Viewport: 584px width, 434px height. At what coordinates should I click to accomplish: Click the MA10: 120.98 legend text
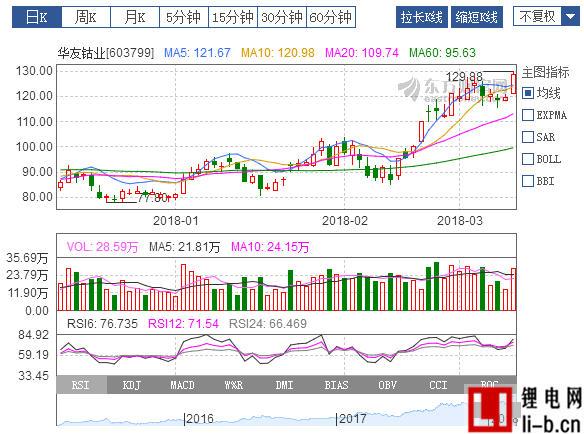(278, 53)
